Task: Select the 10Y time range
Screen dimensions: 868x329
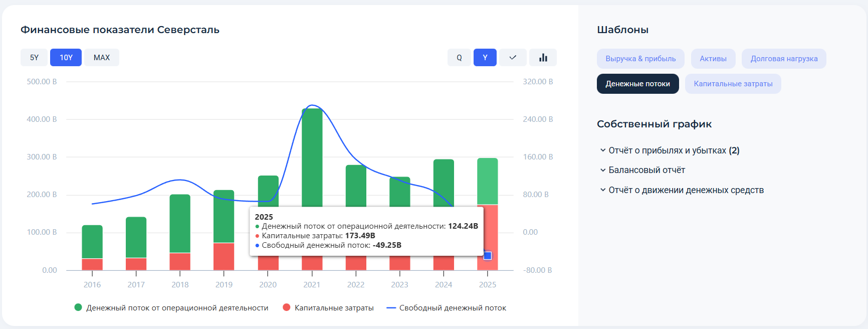Action: (x=66, y=58)
